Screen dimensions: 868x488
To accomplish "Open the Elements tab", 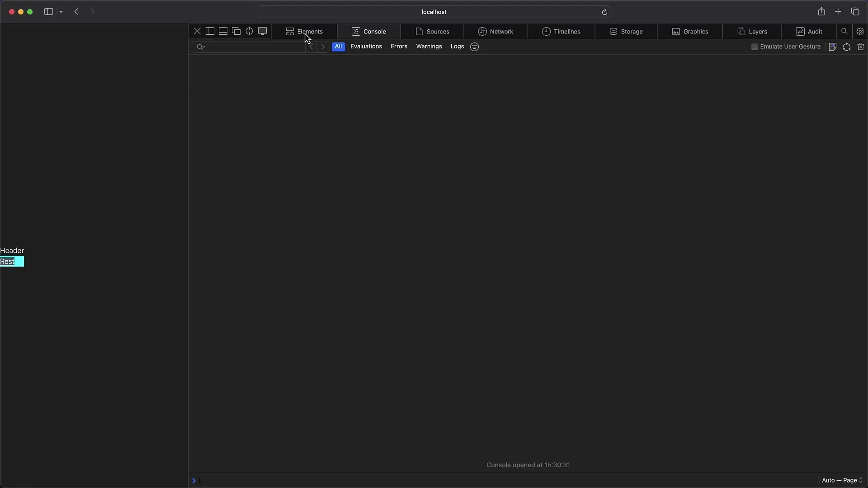I will (304, 32).
